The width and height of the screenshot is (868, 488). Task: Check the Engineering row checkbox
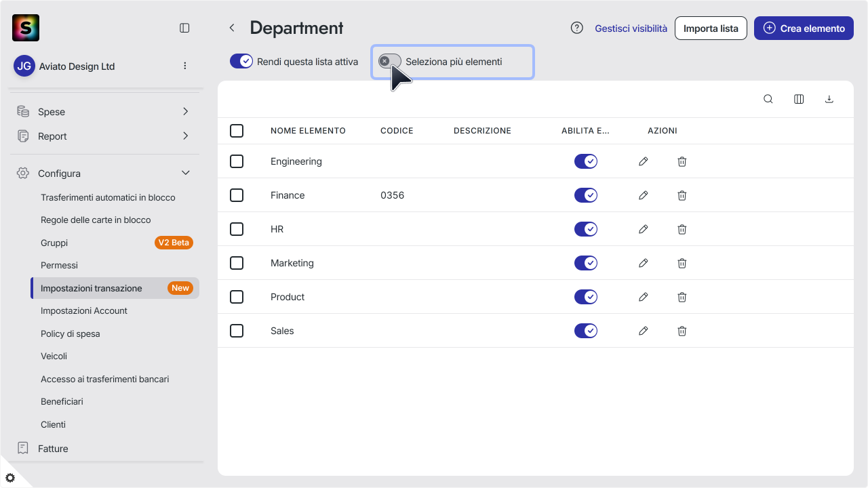(x=237, y=161)
